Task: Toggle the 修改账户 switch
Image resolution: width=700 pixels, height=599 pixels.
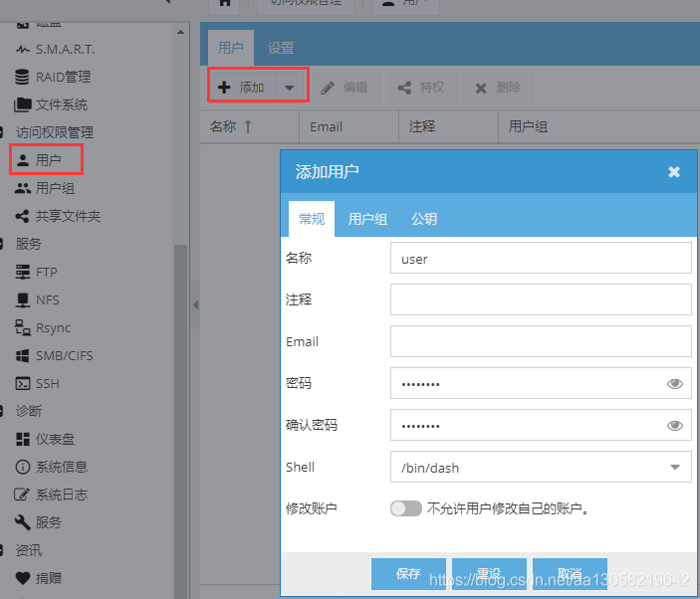Action: (x=406, y=508)
